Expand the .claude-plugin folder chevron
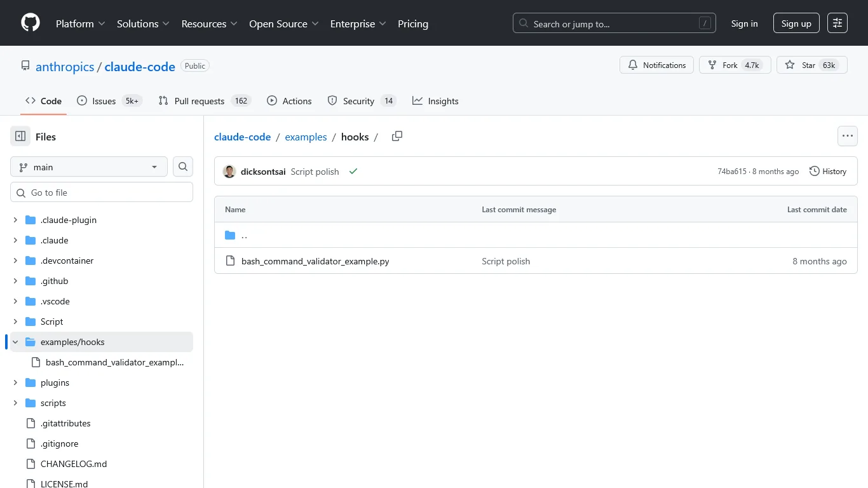This screenshot has width=868, height=488. pyautogui.click(x=15, y=220)
